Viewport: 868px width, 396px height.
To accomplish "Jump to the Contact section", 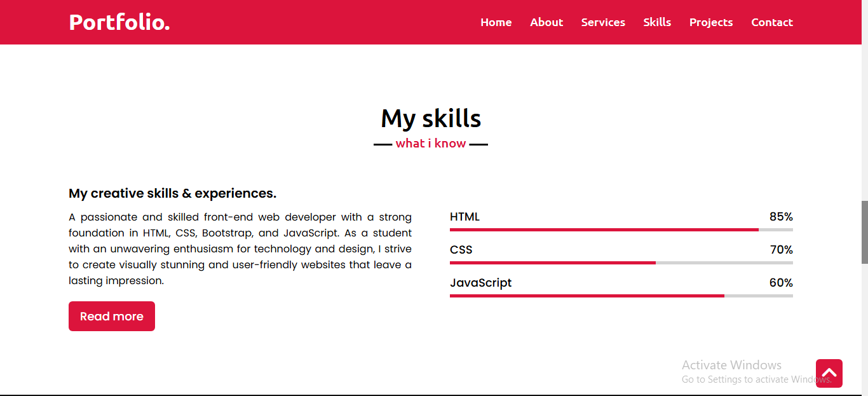I will click(772, 22).
